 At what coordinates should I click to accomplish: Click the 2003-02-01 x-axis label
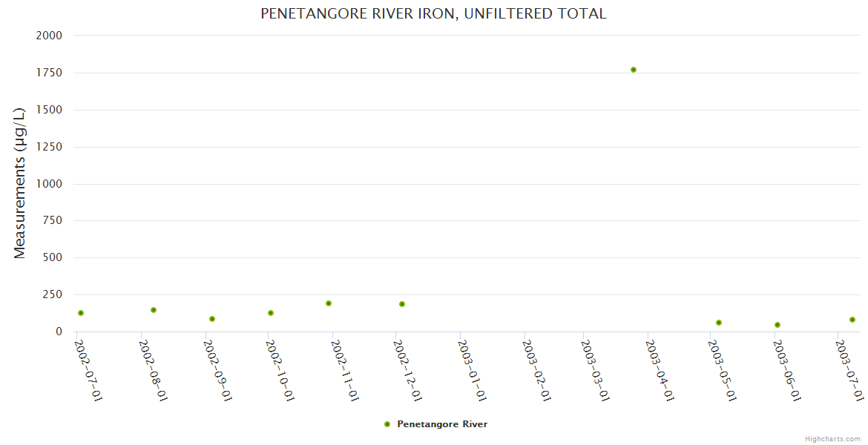[x=535, y=371]
